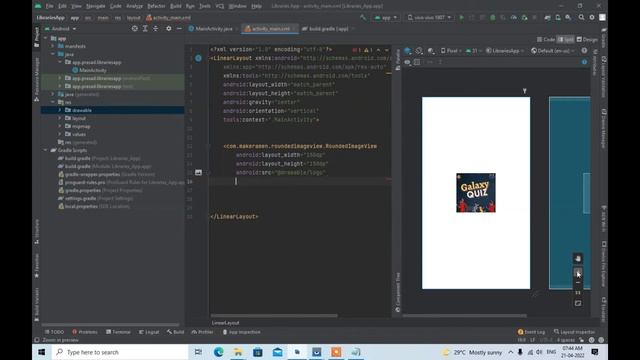This screenshot has width=640, height=360.
Task: Open Windows Start menu
Action: [42, 352]
